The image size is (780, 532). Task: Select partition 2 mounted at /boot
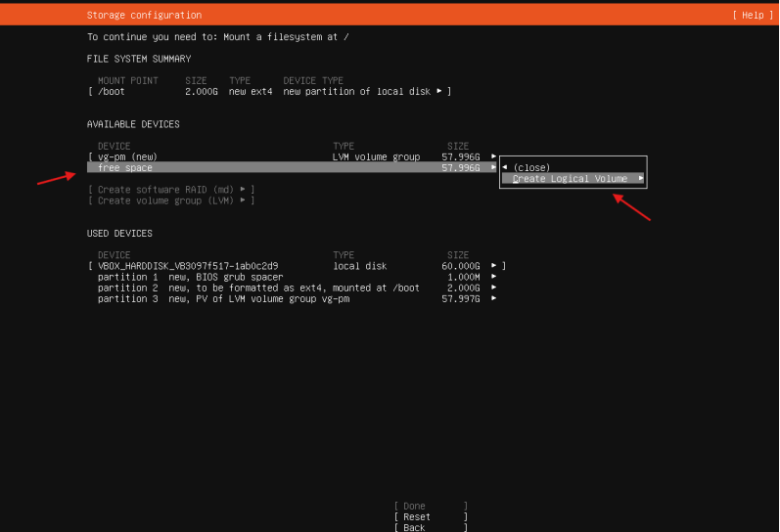tap(258, 288)
